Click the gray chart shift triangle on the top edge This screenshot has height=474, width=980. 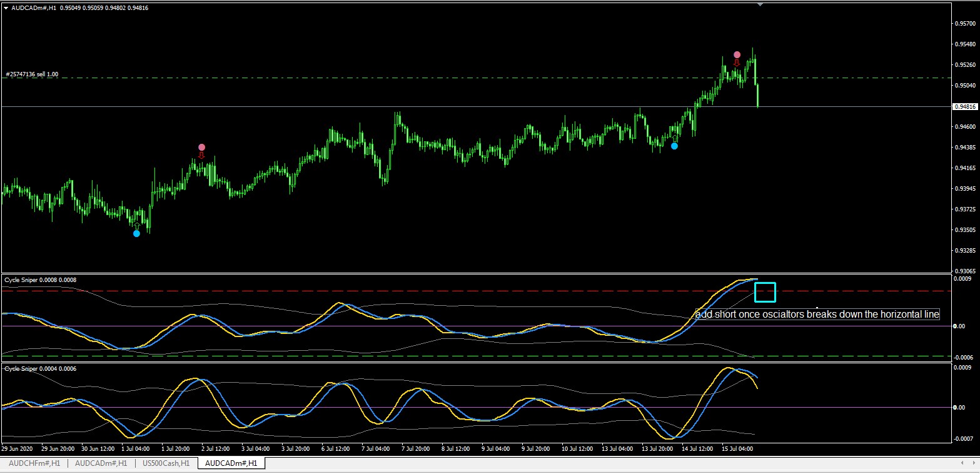point(760,4)
